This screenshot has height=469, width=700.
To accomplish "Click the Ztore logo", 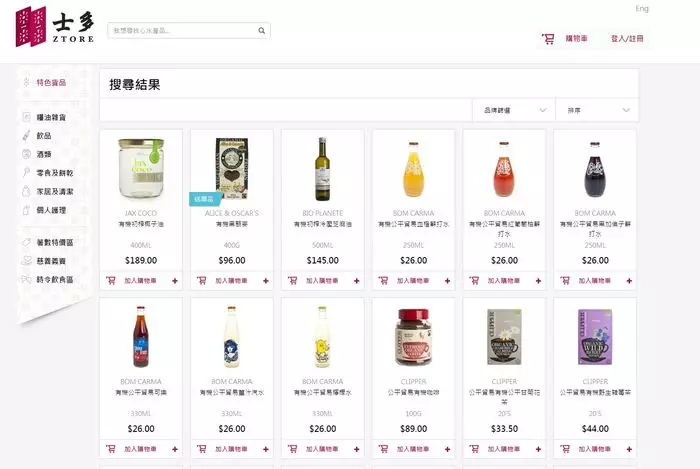I will (55, 26).
